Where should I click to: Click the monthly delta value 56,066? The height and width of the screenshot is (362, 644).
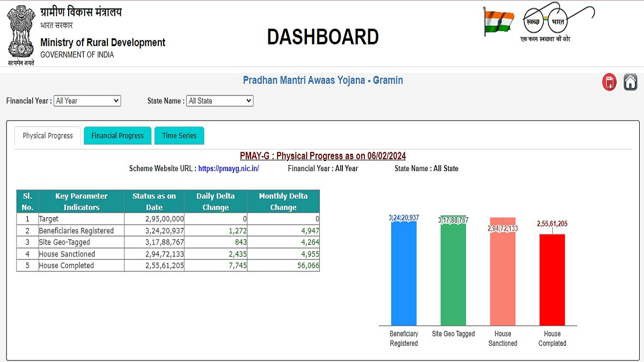coord(308,265)
